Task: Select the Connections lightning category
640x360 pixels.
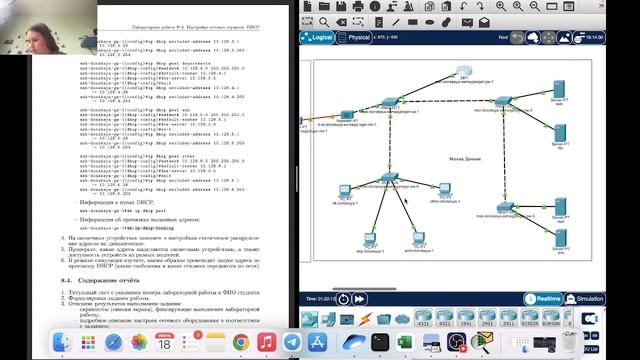Action: (365, 319)
